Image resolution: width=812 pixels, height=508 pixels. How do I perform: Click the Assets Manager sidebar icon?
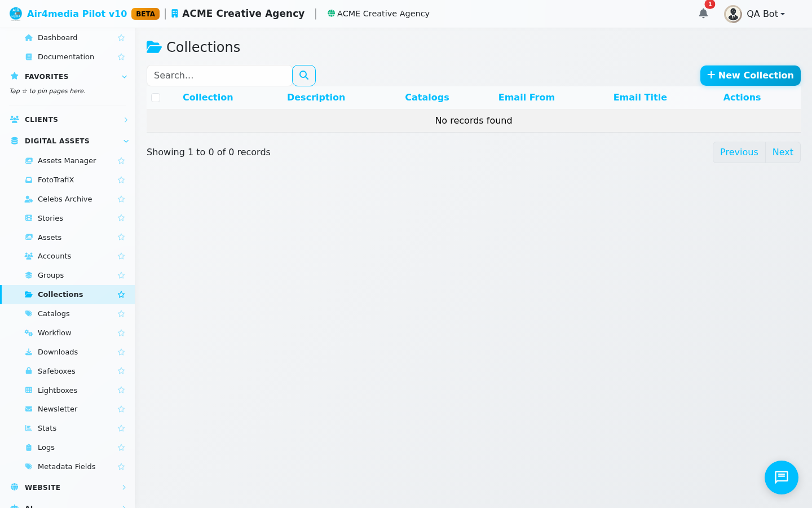tap(29, 161)
